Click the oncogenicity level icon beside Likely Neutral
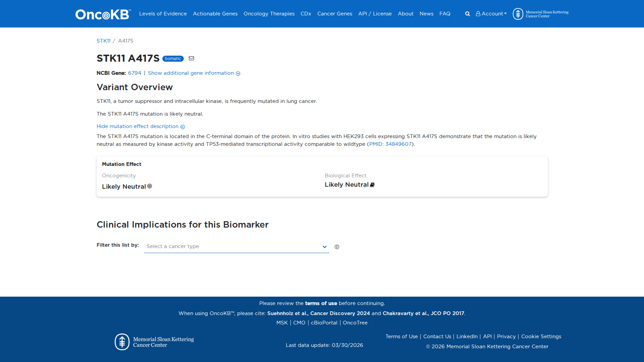Viewport: 644px width, 362px height. click(150, 186)
